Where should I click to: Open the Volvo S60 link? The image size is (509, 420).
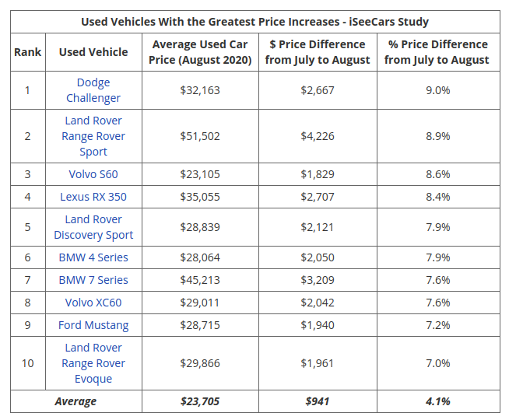pos(93,174)
